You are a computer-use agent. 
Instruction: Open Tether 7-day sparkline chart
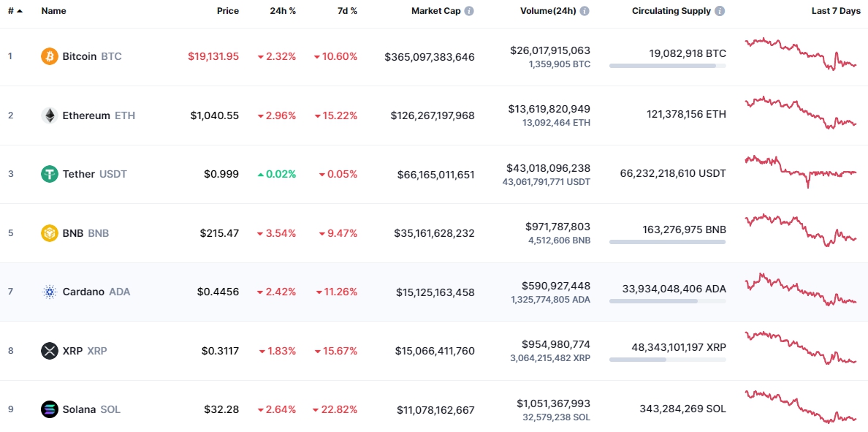pos(801,172)
